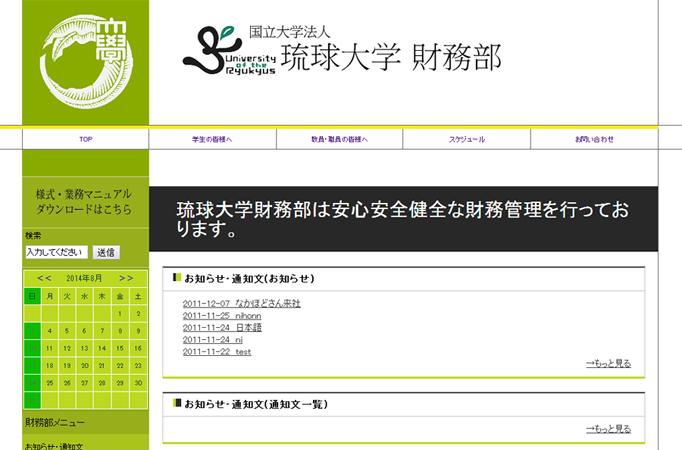Select day 25 in the calendar
This screenshot has width=682, height=450.
pos(50,383)
